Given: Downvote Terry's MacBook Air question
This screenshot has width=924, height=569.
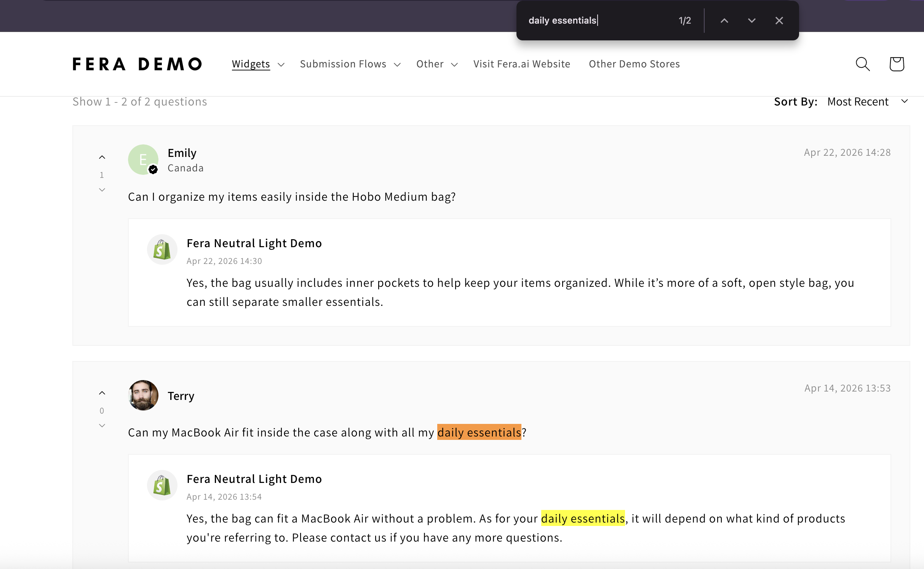Looking at the screenshot, I should pos(102,425).
